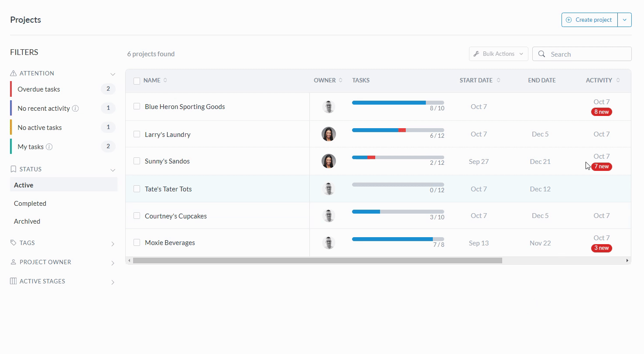Toggle the select-all checkbox in table header
Image resolution: width=644 pixels, height=354 pixels.
(x=137, y=81)
